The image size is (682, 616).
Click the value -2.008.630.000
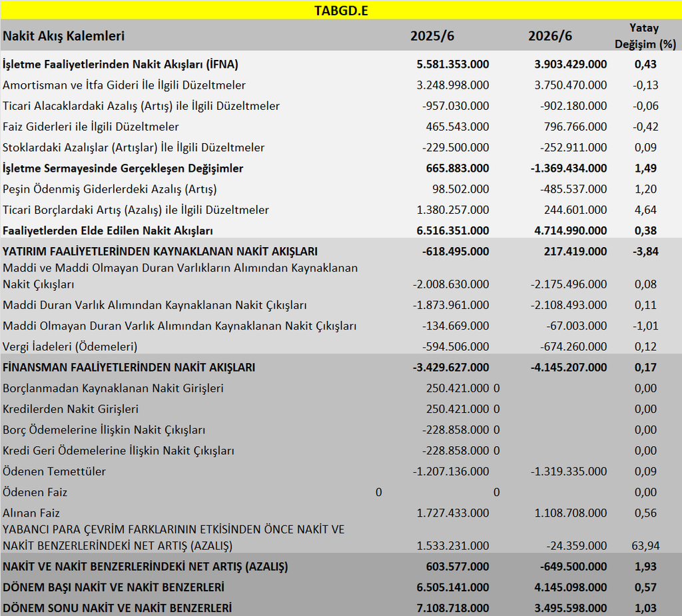pyautogui.click(x=451, y=284)
